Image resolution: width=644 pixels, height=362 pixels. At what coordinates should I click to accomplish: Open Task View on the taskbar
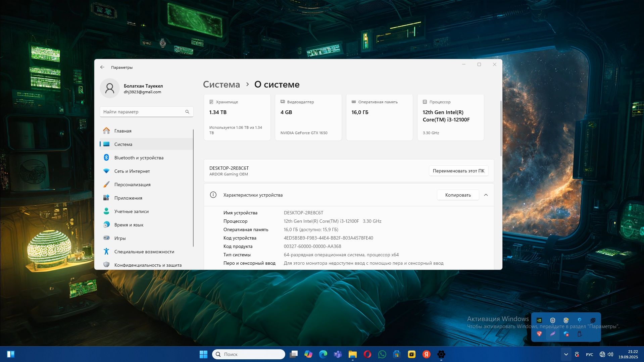coord(294,354)
